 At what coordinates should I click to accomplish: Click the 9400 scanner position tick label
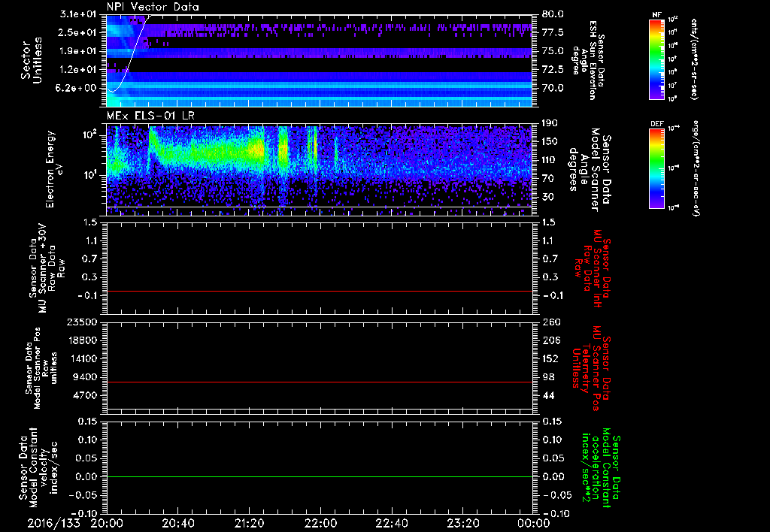coord(86,377)
